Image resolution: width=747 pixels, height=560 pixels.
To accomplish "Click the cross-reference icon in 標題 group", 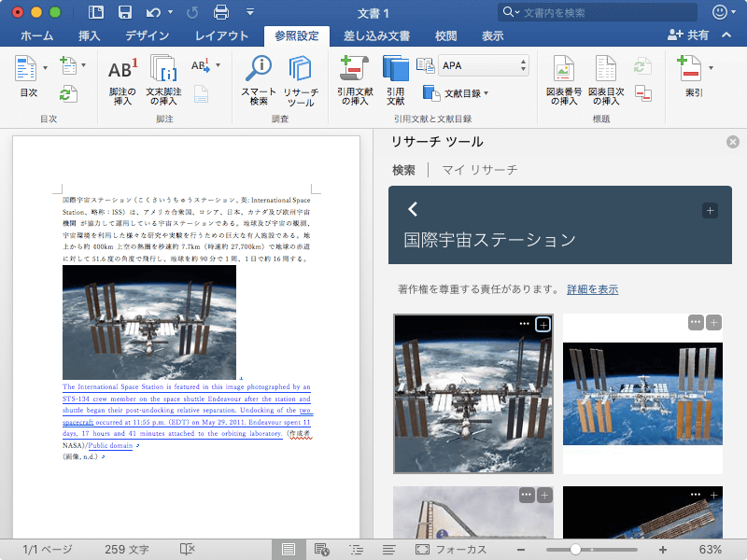I will 643,93.
